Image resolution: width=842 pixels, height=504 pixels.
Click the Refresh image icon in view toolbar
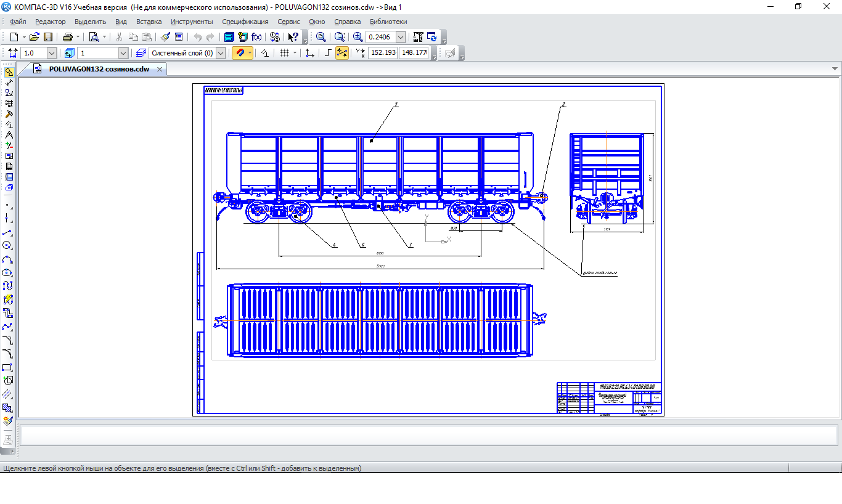click(432, 37)
